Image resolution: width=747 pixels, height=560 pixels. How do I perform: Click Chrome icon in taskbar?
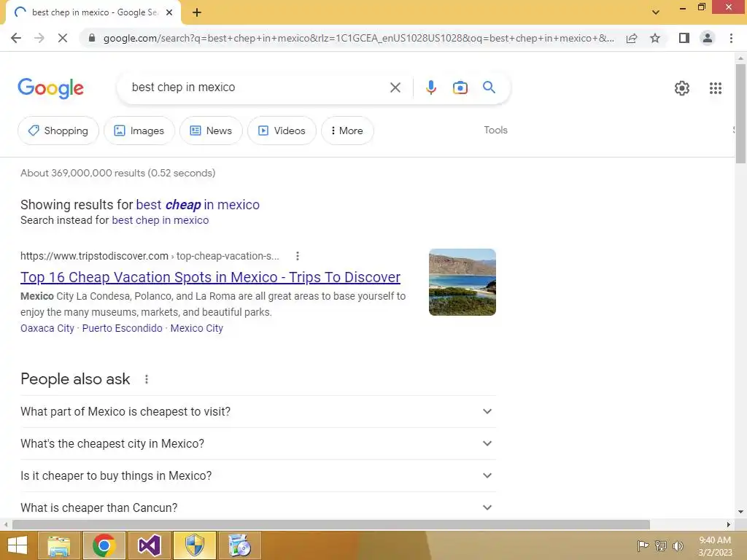point(104,545)
